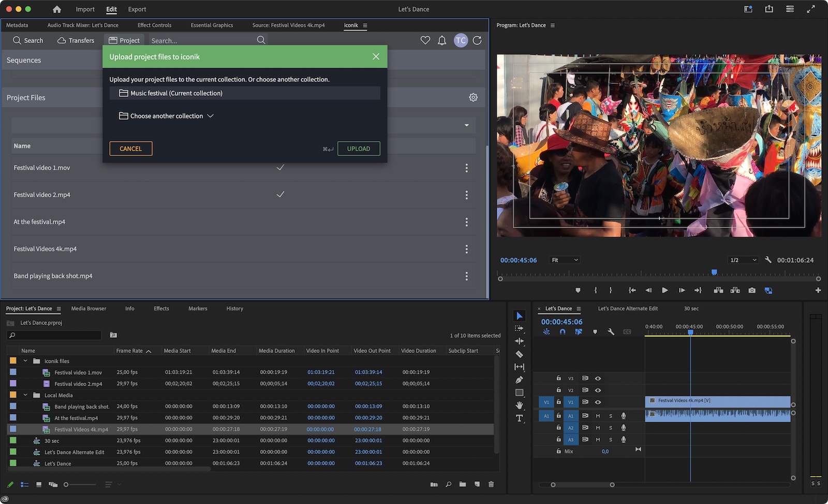The width and height of the screenshot is (828, 504).
Task: Select the Rectangle tool
Action: (x=520, y=393)
